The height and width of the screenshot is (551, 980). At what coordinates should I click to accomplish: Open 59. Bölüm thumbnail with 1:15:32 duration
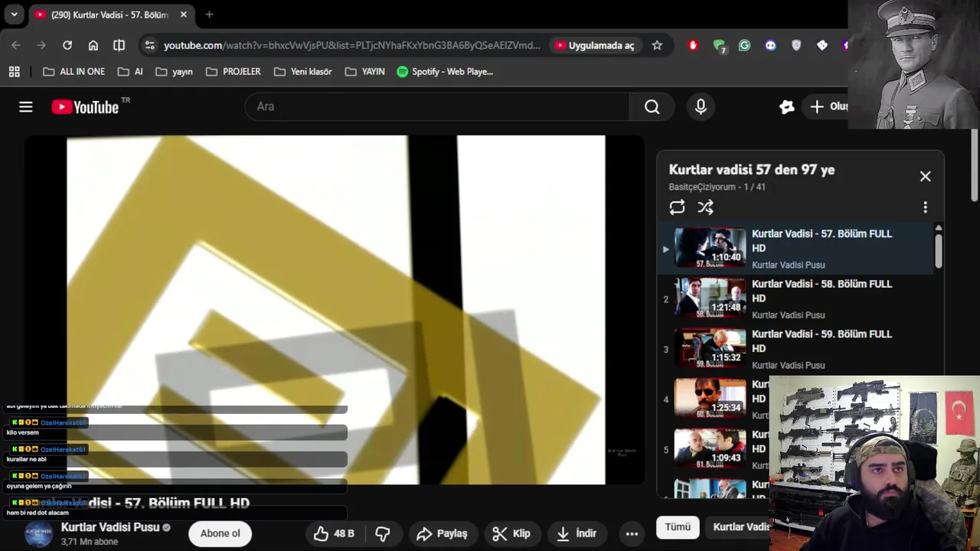pyautogui.click(x=710, y=349)
